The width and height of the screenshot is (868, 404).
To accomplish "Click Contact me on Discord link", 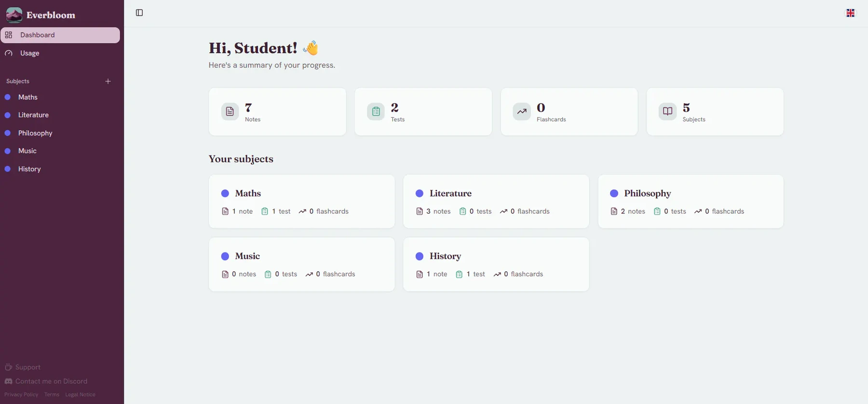I will point(46,381).
